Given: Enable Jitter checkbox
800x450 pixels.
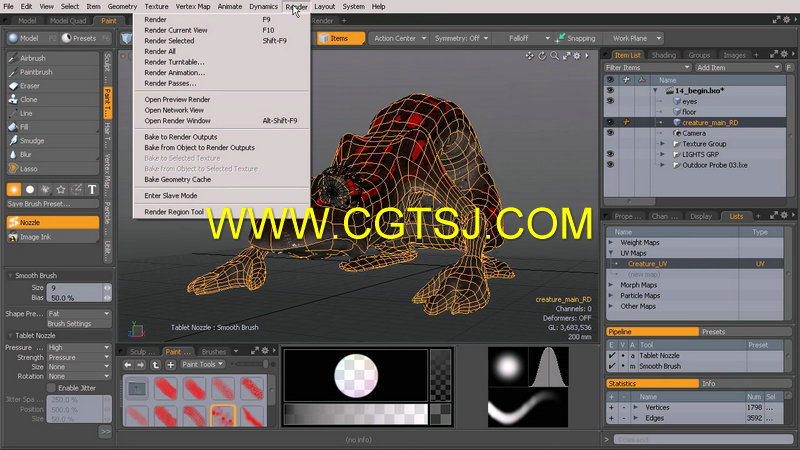Looking at the screenshot, I should coord(52,388).
